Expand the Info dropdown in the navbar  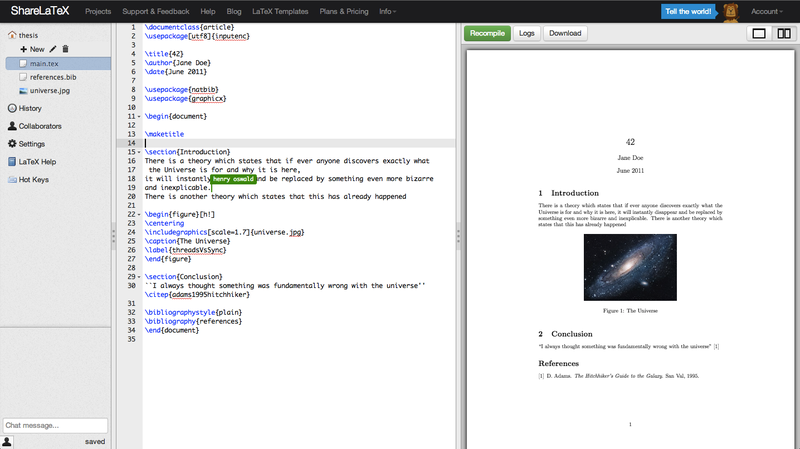(387, 11)
